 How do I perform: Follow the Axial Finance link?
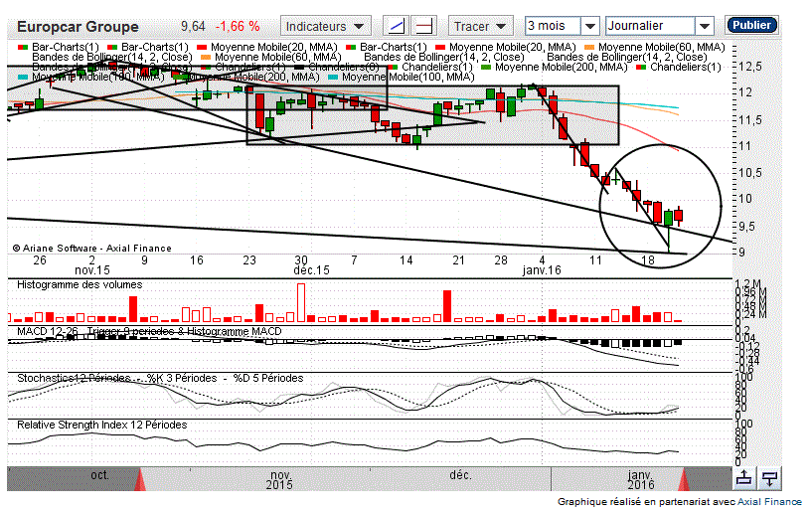point(769,501)
